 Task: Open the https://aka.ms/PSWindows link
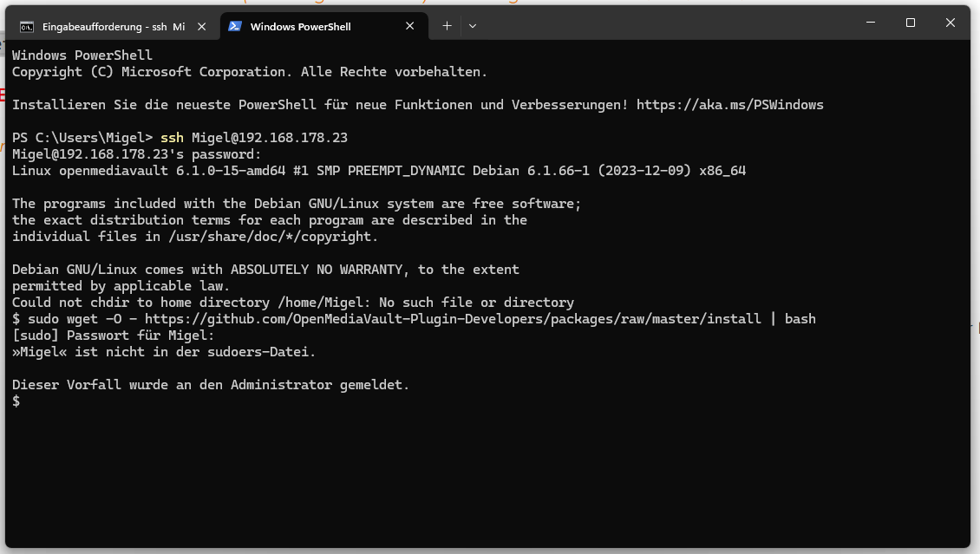click(x=728, y=104)
